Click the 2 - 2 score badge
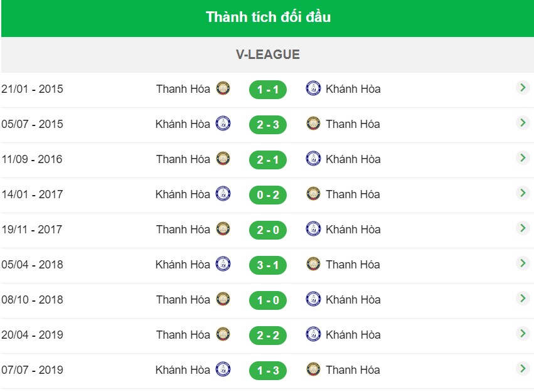The height and width of the screenshot is (392, 534). point(268,335)
